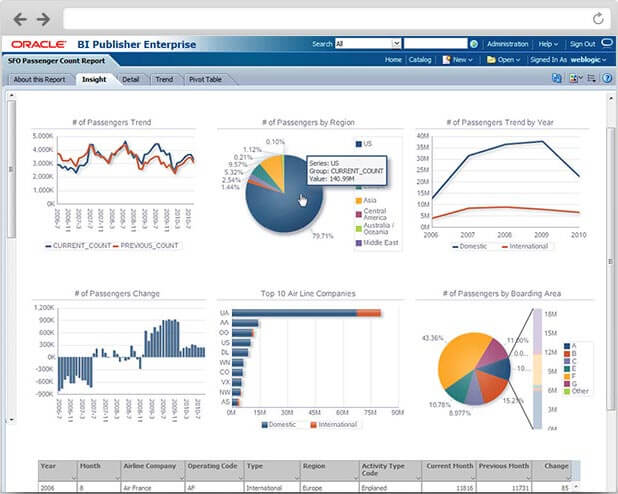Click the large blue US pie slice

282,211
